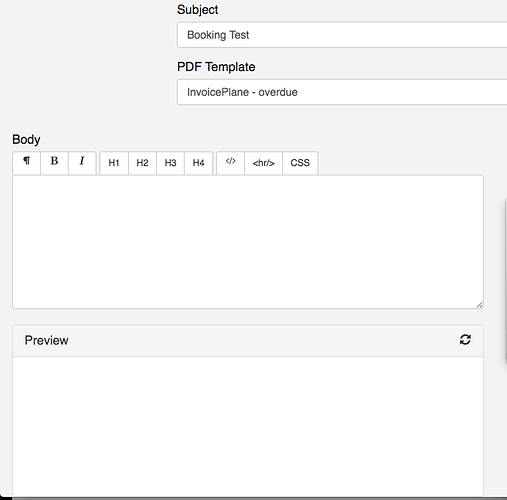This screenshot has width=507, height=500.
Task: Apply bold formatting with B icon
Action: coord(54,163)
